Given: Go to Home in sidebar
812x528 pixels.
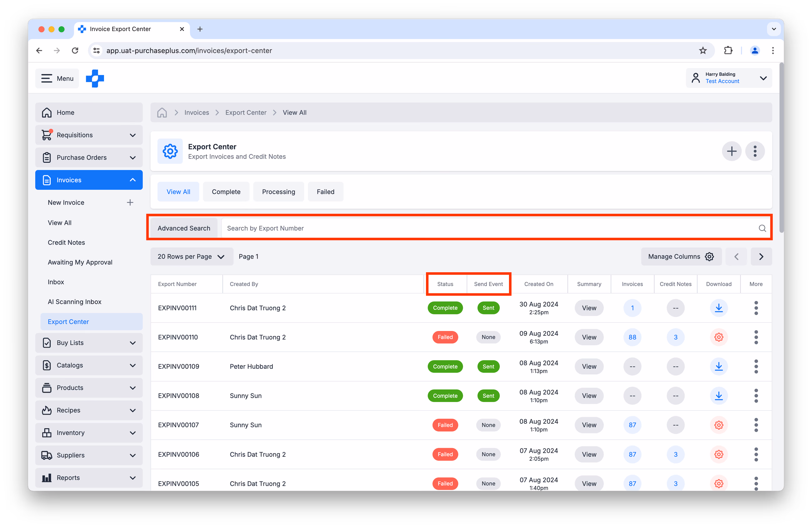Looking at the screenshot, I should click(89, 112).
